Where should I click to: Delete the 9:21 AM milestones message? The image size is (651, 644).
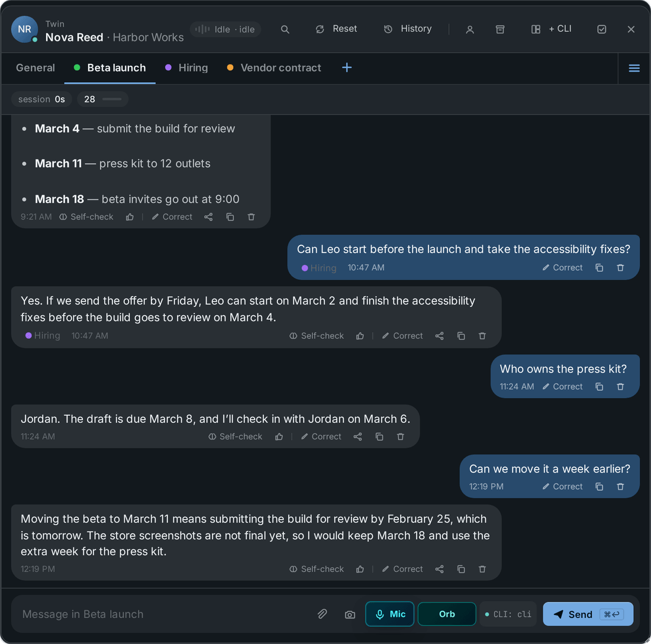251,217
